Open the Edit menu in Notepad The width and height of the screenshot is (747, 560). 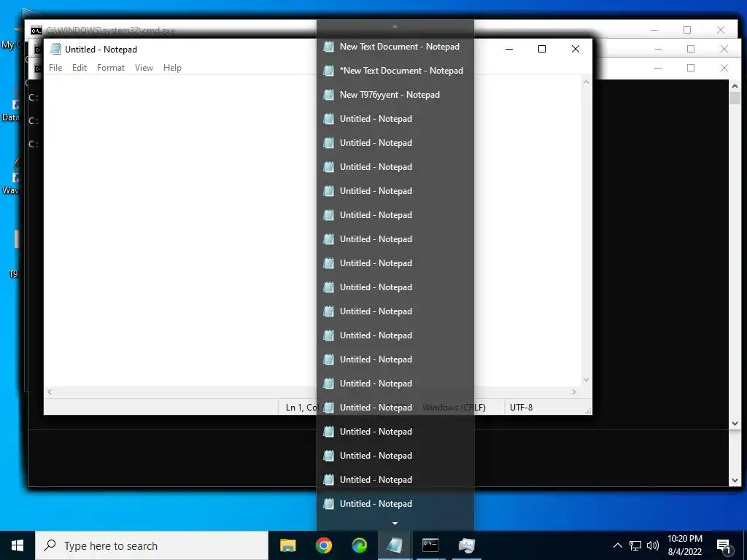coord(79,68)
